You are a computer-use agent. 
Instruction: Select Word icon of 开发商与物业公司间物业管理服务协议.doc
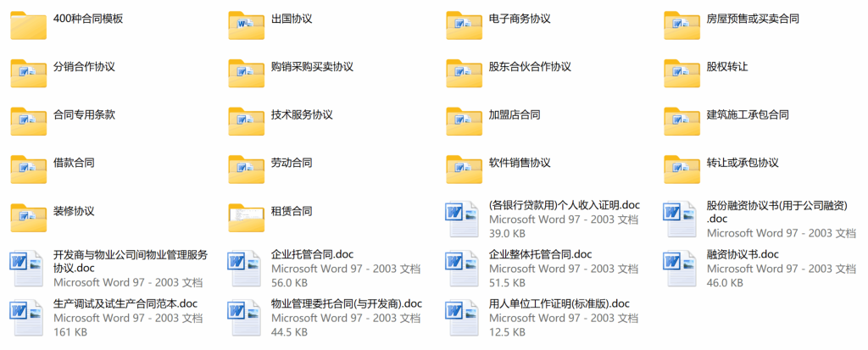pyautogui.click(x=26, y=269)
